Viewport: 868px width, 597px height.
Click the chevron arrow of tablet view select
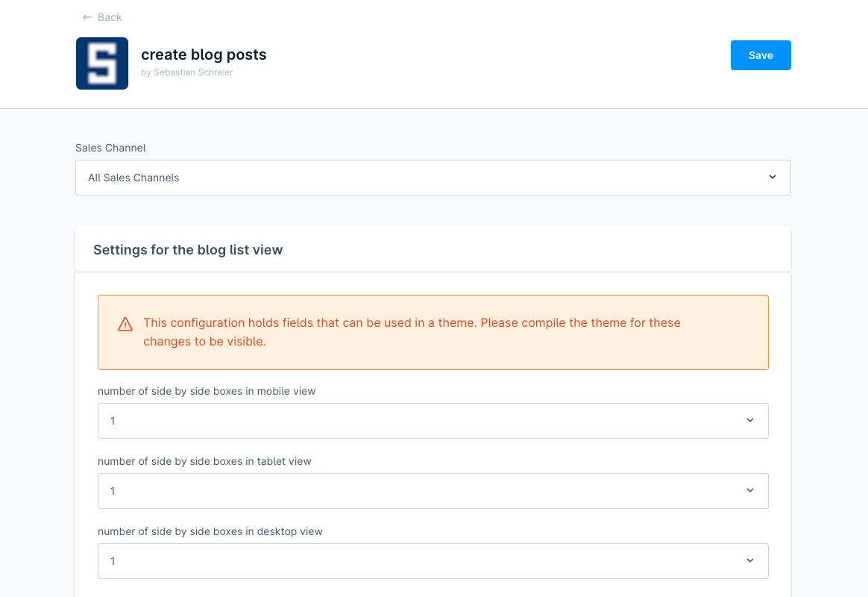750,490
